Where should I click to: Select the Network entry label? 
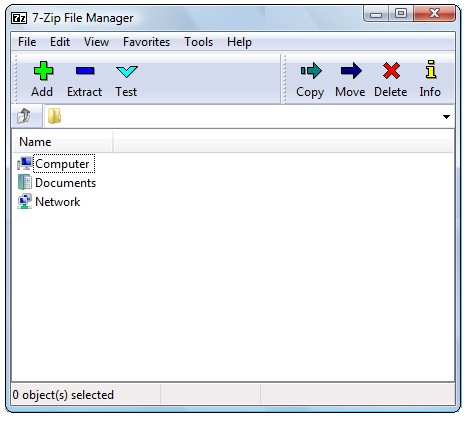(58, 202)
